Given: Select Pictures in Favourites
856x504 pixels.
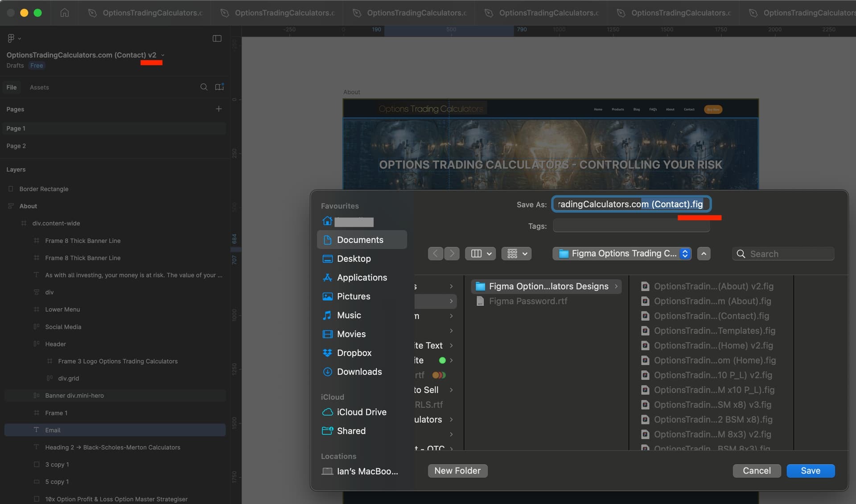Looking at the screenshot, I should tap(362, 296).
